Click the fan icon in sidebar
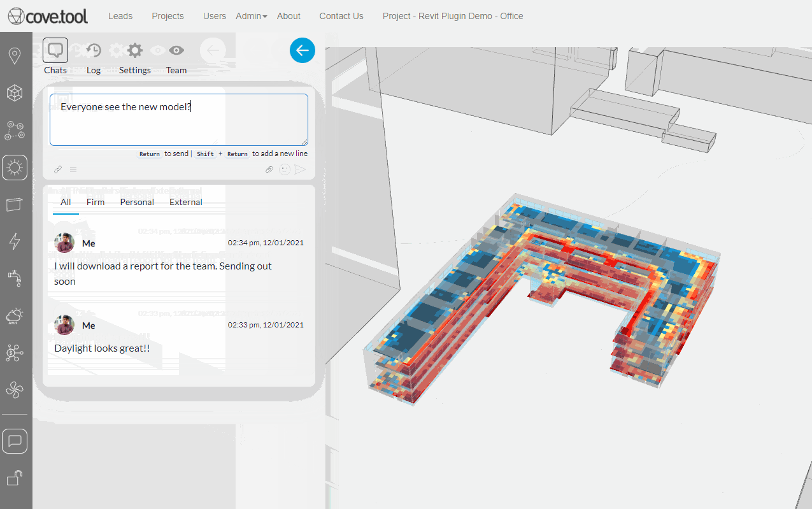This screenshot has height=509, width=812. click(14, 389)
